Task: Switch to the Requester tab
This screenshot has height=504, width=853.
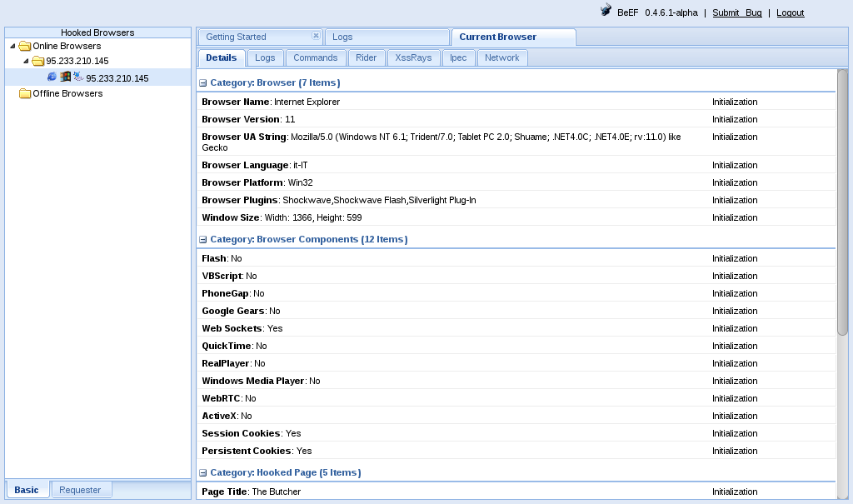Action: tap(81, 490)
